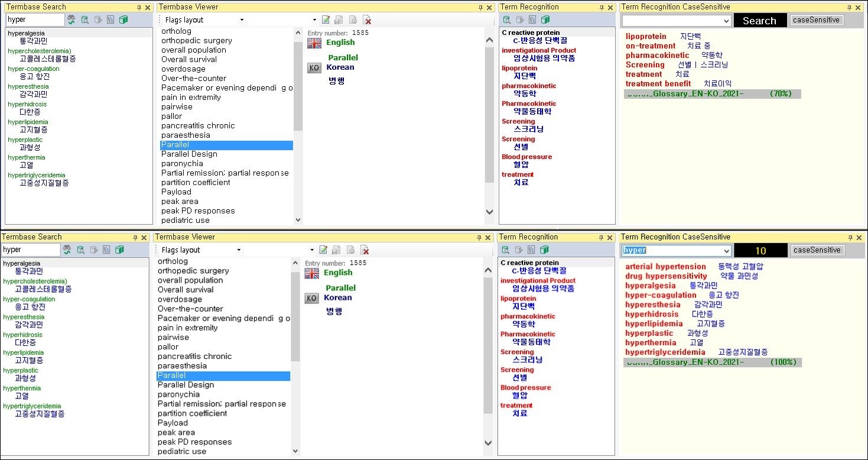
Task: Click investigational Product in upper Term Recognition
Action: [x=539, y=50]
